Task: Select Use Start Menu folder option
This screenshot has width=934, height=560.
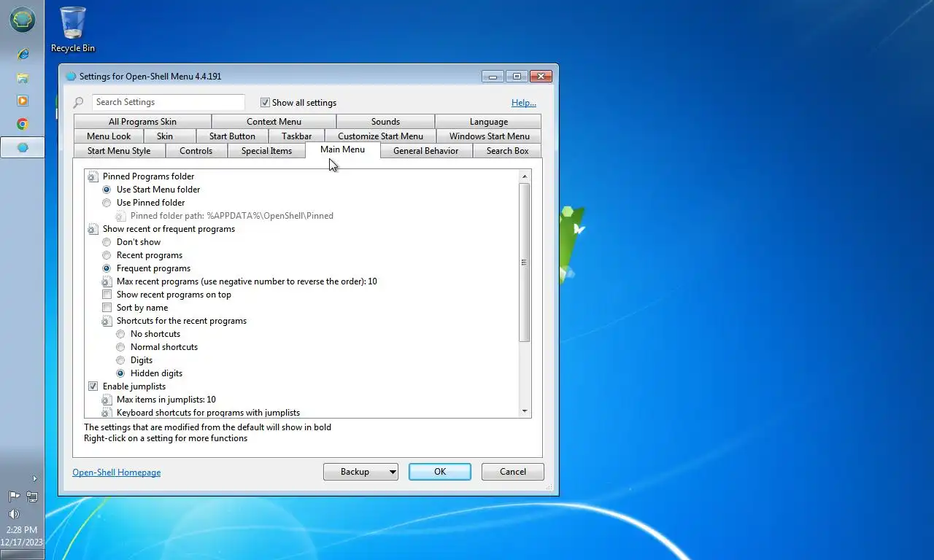Action: [107, 190]
